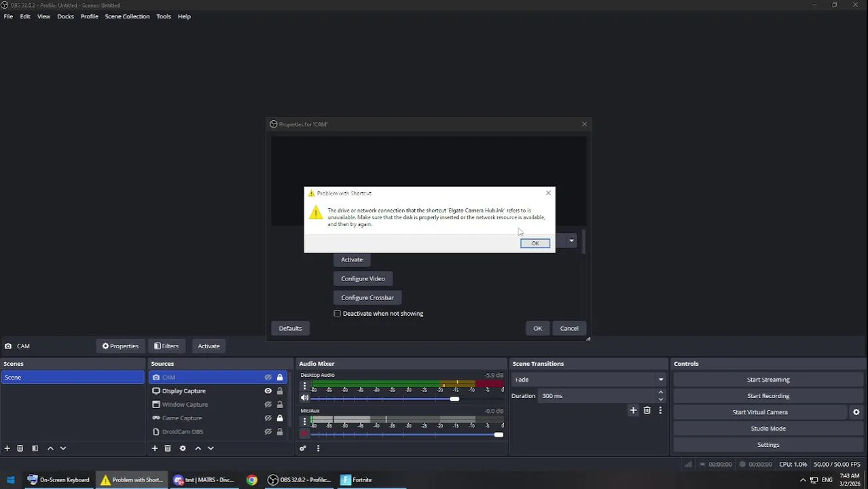Add a new scene with plus icon
Viewport: 868px width, 489px height.
coord(7,448)
